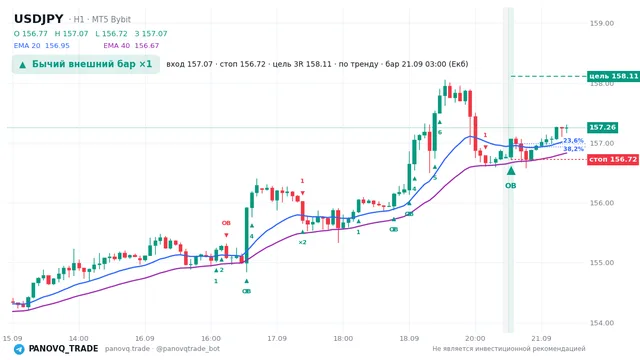
Task: Click the 17.09 date axis label
Action: click(x=277, y=338)
